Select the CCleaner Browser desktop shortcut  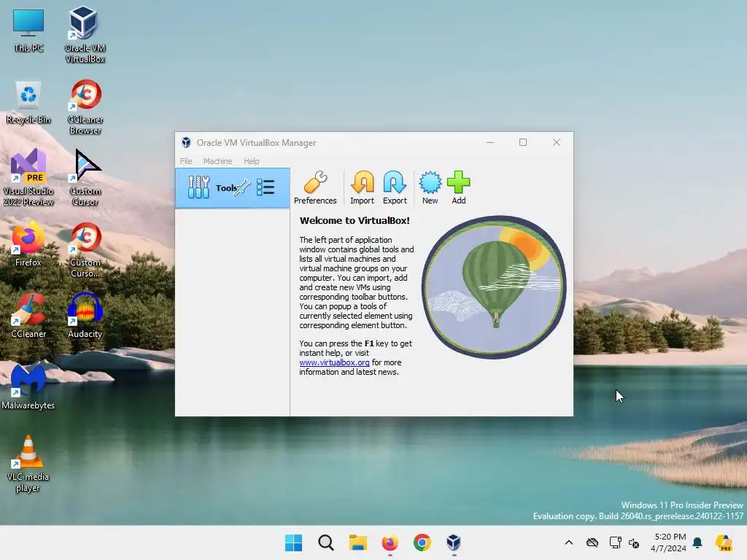tap(85, 106)
